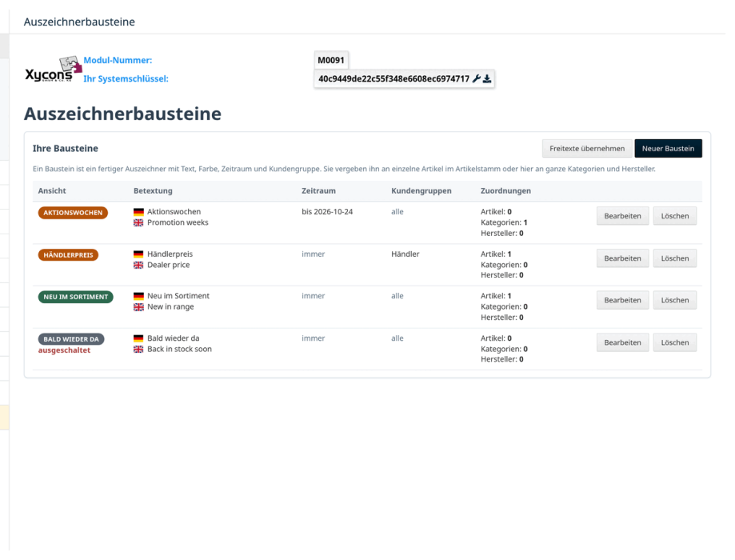This screenshot has height=560, width=735.
Task: Delete the Bald wieder da Baustein
Action: tap(674, 342)
